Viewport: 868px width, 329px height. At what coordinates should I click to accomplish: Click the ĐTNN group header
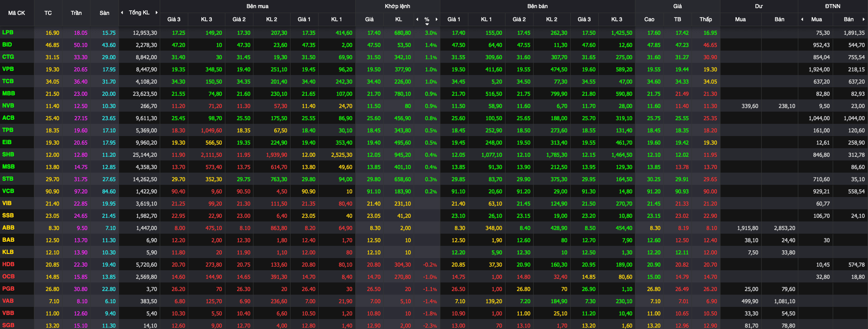click(833, 6)
